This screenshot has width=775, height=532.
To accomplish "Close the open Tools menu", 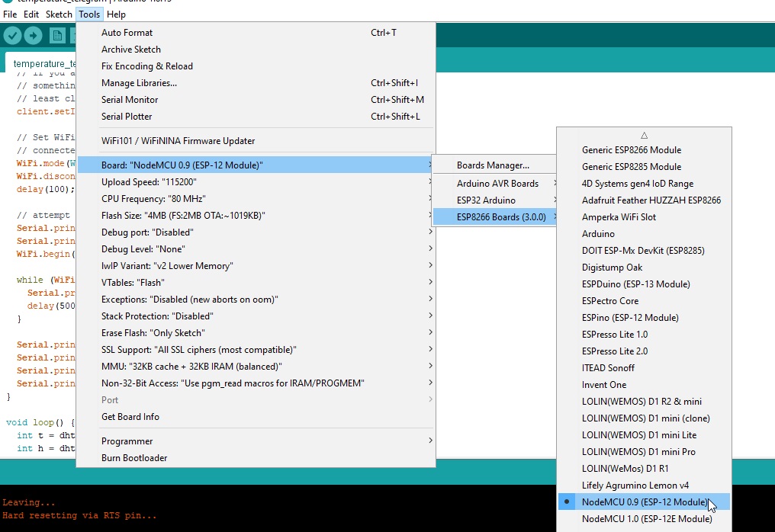I will [89, 14].
